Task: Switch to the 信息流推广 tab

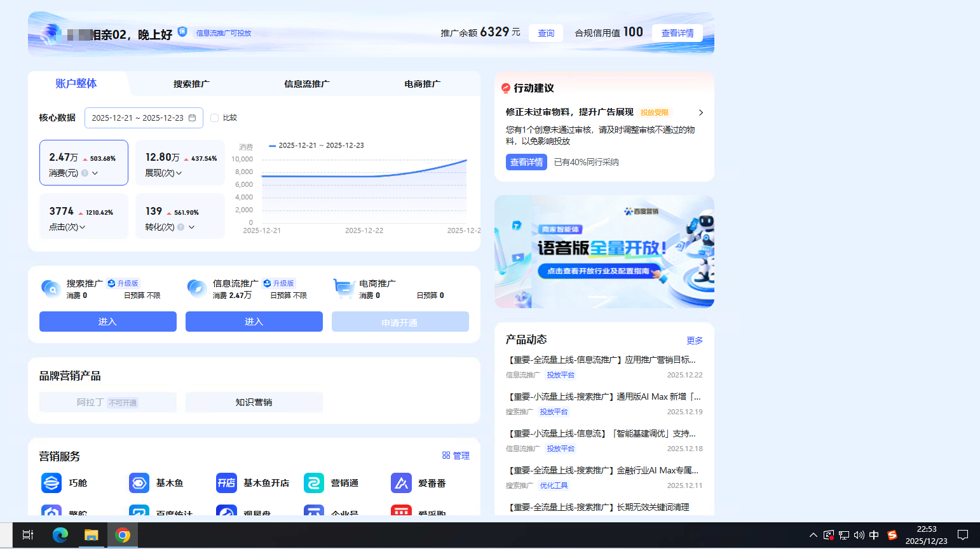Action: tap(306, 84)
